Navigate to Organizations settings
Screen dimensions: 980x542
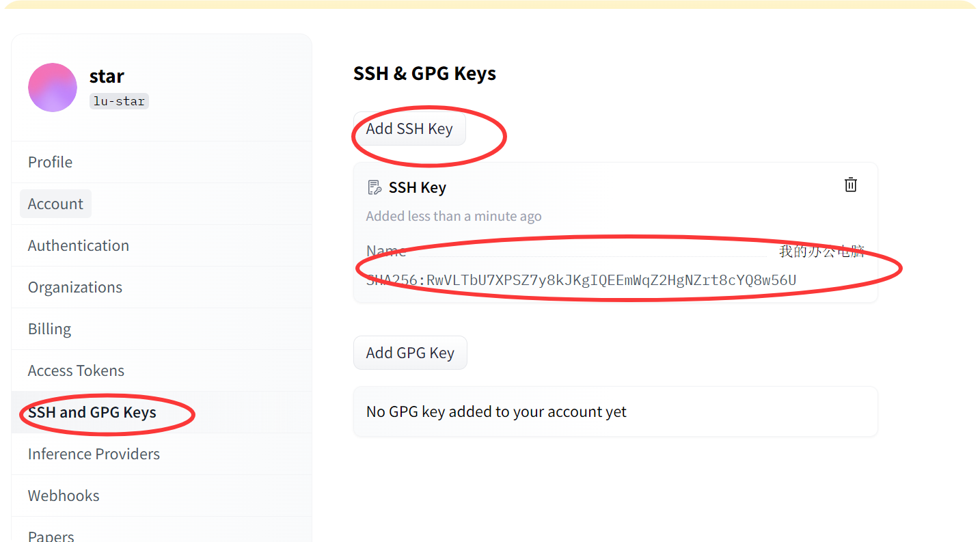[74, 287]
